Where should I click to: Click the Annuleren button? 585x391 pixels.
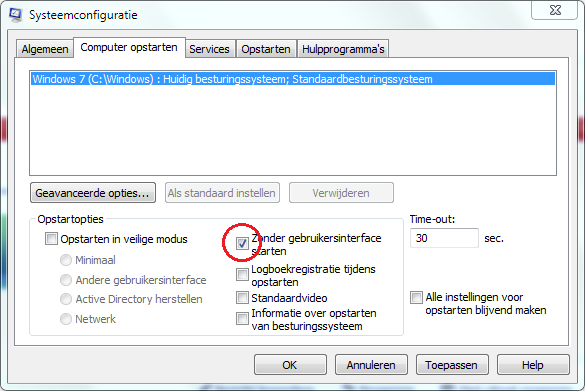pos(371,365)
